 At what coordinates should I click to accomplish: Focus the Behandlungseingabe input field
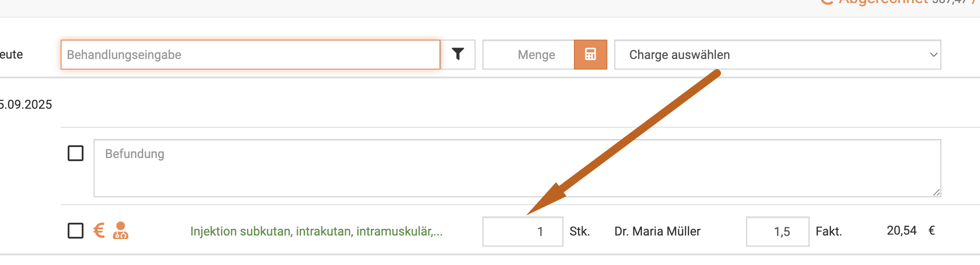pos(250,55)
